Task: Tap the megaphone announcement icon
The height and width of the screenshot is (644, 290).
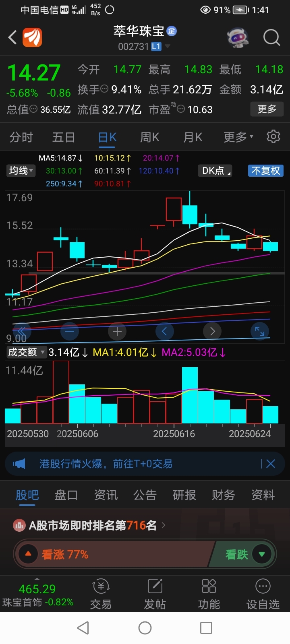Action: pyautogui.click(x=19, y=464)
